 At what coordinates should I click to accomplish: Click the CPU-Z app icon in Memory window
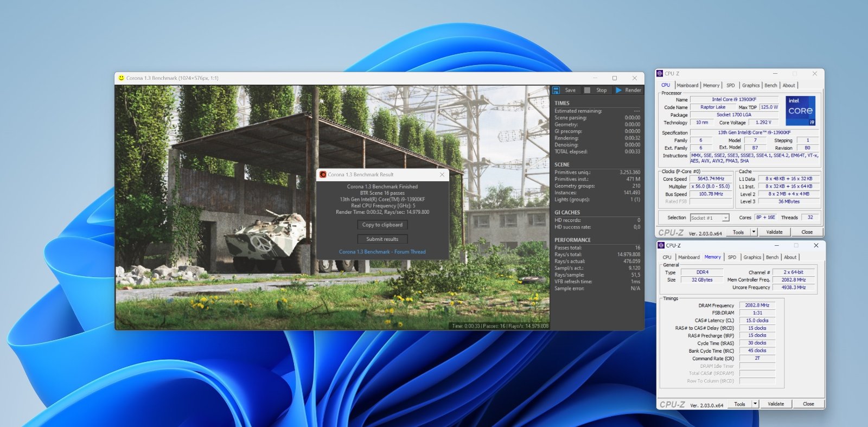pos(661,245)
